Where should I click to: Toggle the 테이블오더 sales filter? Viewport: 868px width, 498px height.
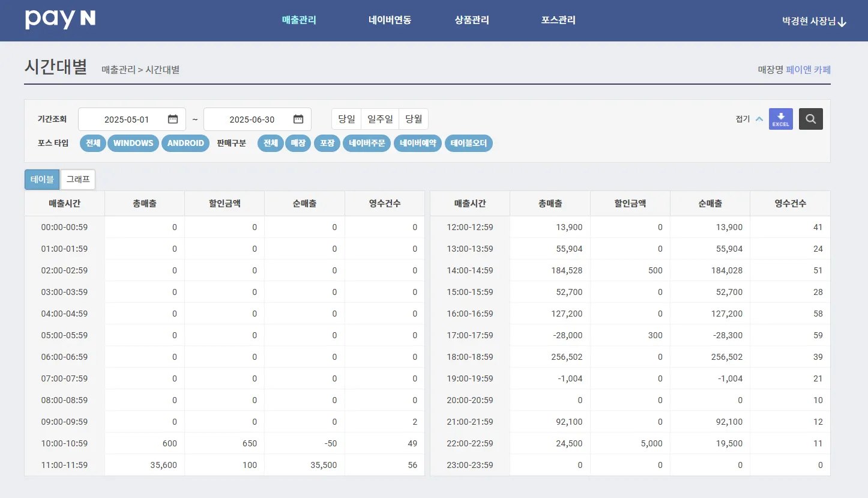point(468,143)
